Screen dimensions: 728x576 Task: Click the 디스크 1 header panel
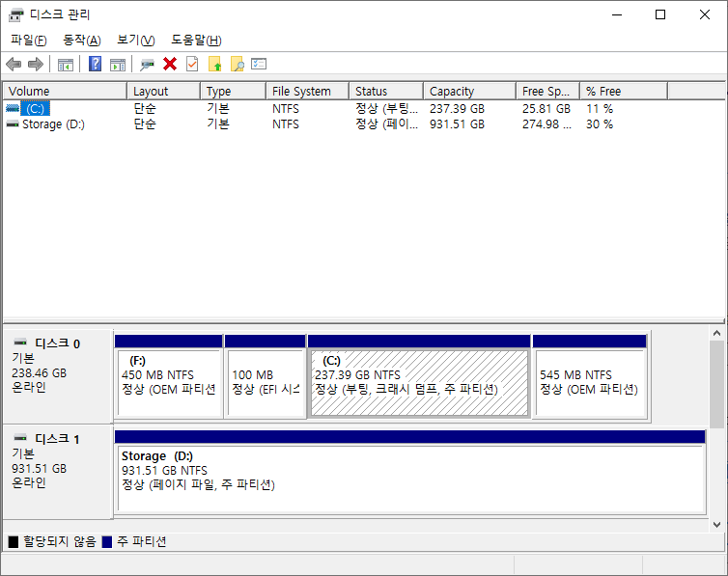pyautogui.click(x=58, y=472)
